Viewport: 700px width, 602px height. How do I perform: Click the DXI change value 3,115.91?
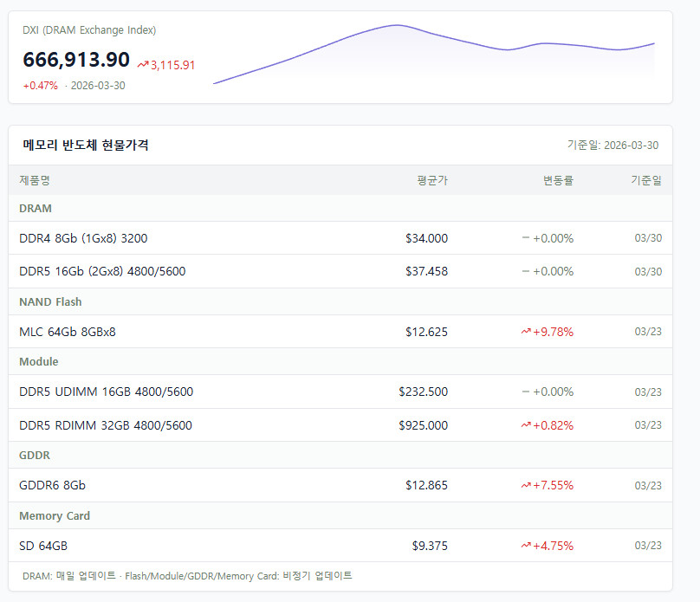point(172,65)
